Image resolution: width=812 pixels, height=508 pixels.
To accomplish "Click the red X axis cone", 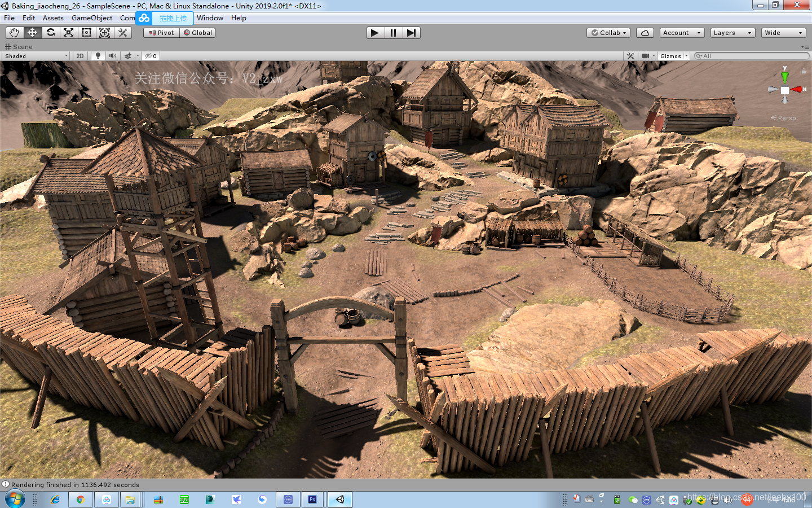I will pos(797,89).
